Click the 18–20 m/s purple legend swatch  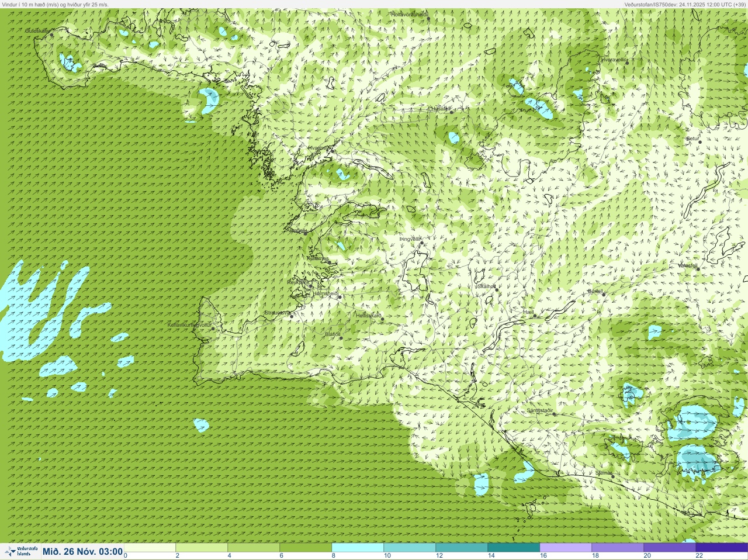[x=618, y=548]
